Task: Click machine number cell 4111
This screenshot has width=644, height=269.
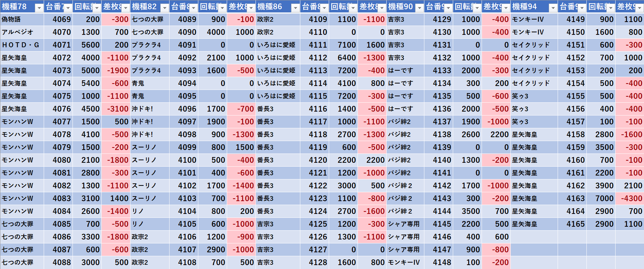Action: pos(315,45)
